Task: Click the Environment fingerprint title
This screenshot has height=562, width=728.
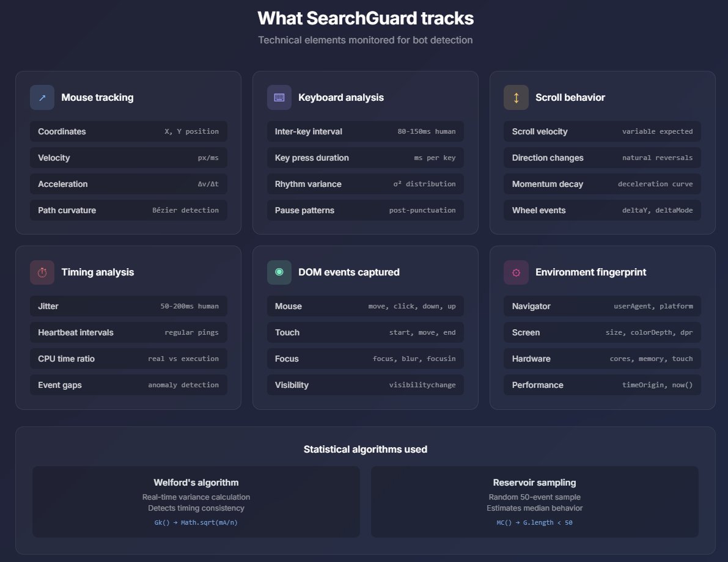Action: tap(590, 272)
